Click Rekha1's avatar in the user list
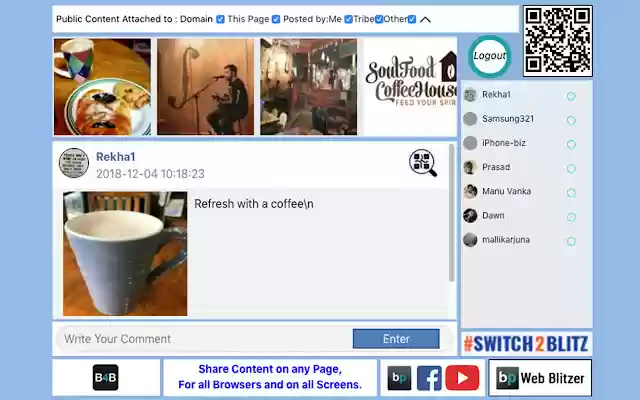640x400 pixels. pos(470,95)
